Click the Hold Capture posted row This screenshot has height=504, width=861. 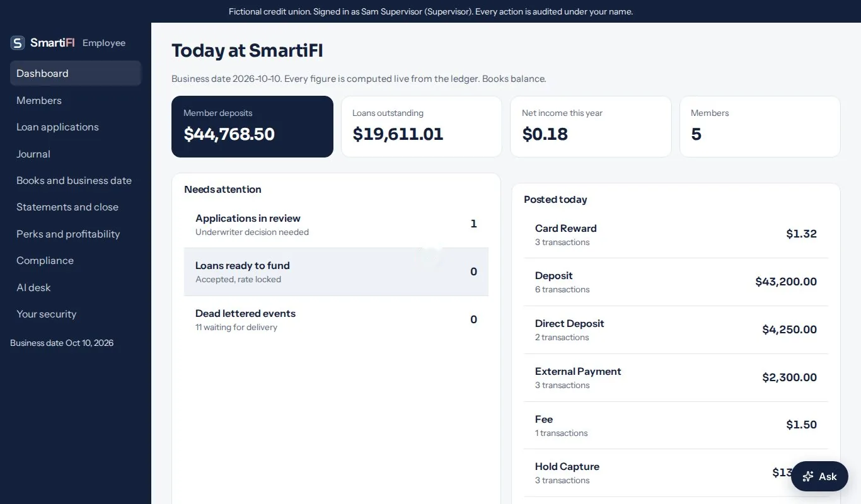point(676,473)
